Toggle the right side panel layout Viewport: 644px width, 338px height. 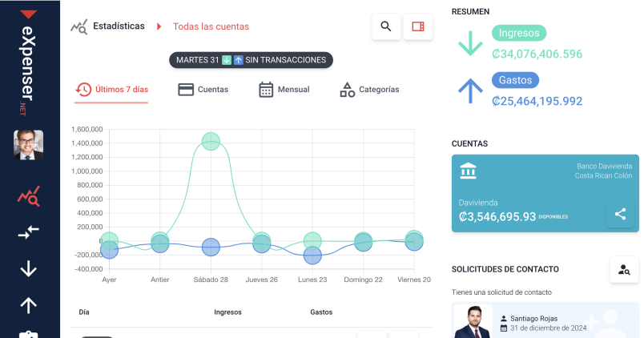(x=417, y=26)
